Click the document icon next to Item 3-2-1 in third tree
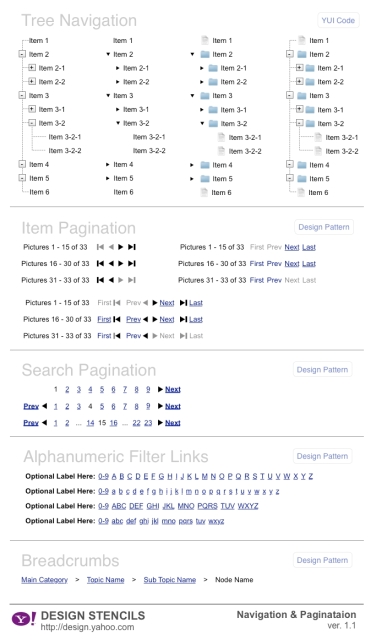 (221, 137)
